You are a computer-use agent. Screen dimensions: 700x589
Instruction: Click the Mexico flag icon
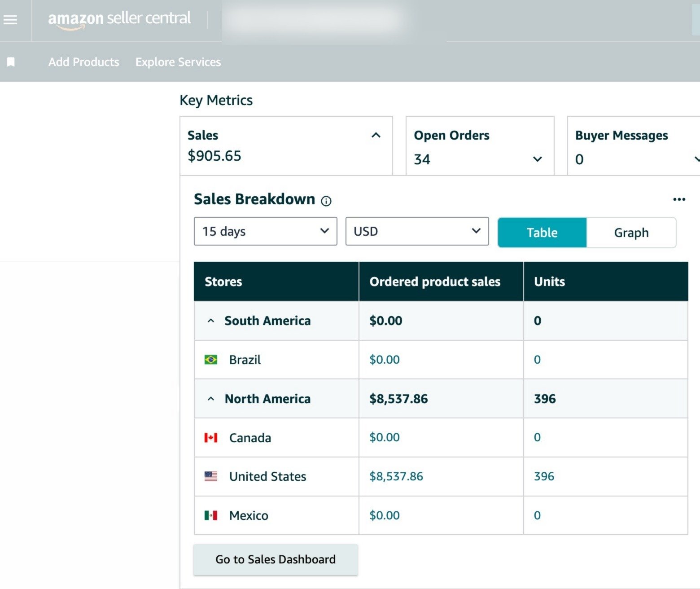coord(211,515)
